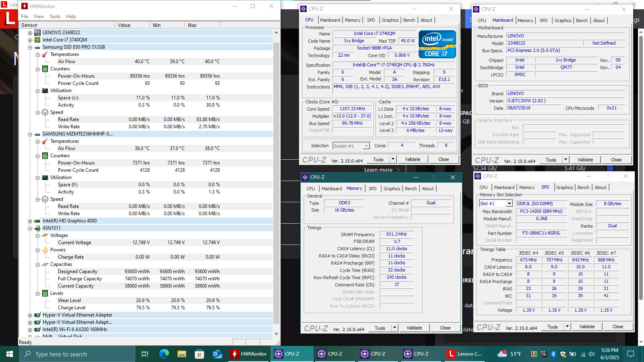Expand the LENOVO 2349D22 tree node

coord(30,33)
